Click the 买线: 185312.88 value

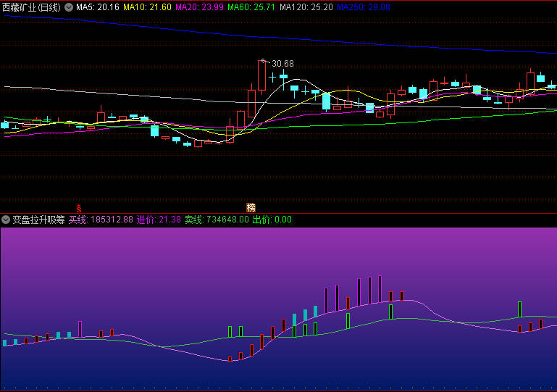coord(101,220)
